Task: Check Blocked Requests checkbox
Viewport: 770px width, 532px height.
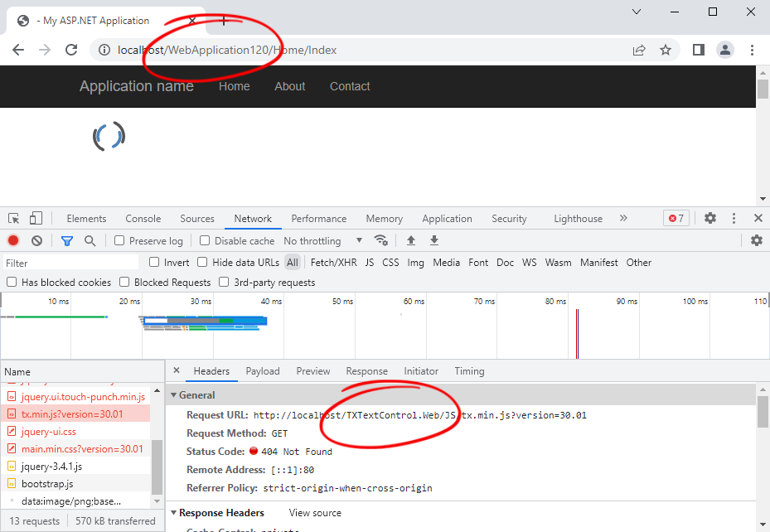Action: pyautogui.click(x=124, y=282)
